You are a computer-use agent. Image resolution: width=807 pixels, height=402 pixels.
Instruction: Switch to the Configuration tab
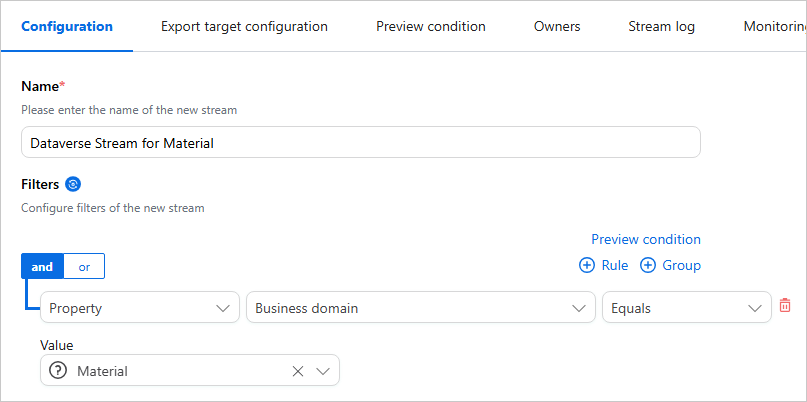point(67,26)
